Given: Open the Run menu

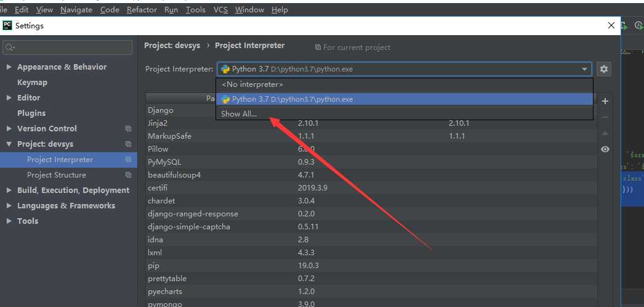Looking at the screenshot, I should (x=171, y=9).
